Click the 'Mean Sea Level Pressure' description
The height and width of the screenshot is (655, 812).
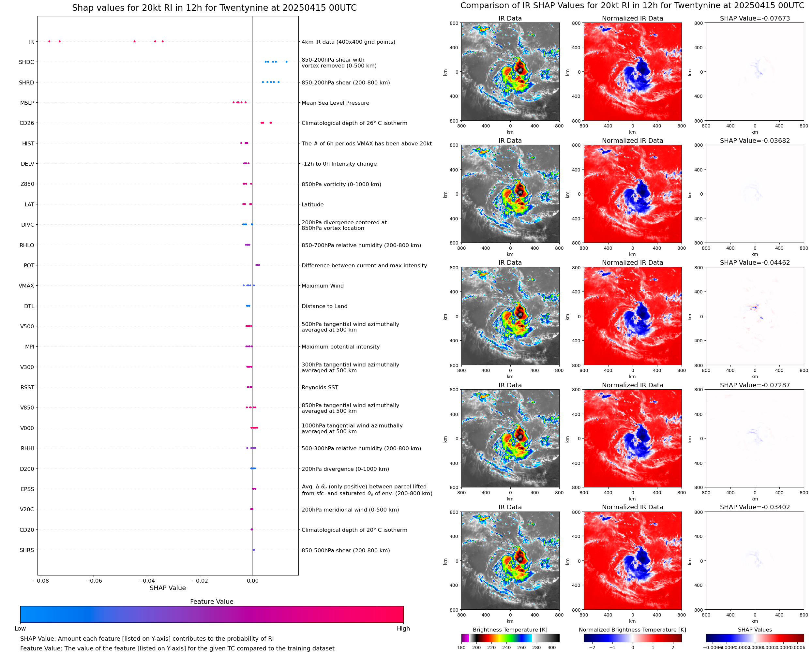(335, 103)
